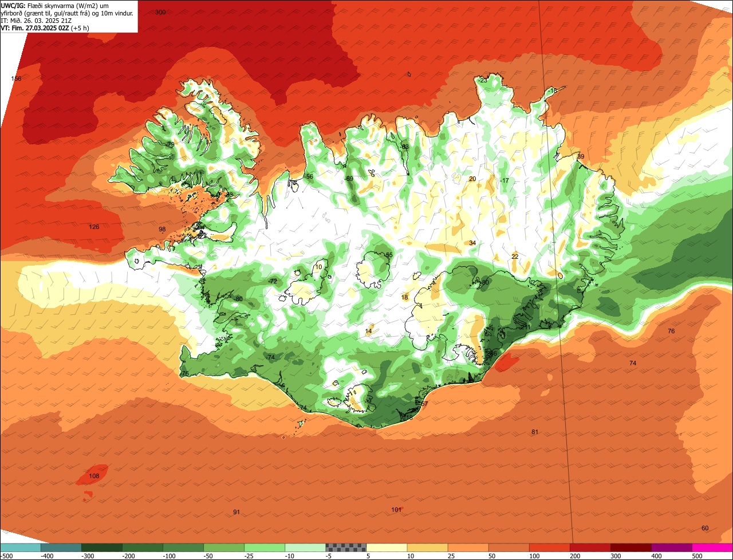Select the 400 purple legend swatch
The width and height of the screenshot is (733, 560).
click(671, 547)
